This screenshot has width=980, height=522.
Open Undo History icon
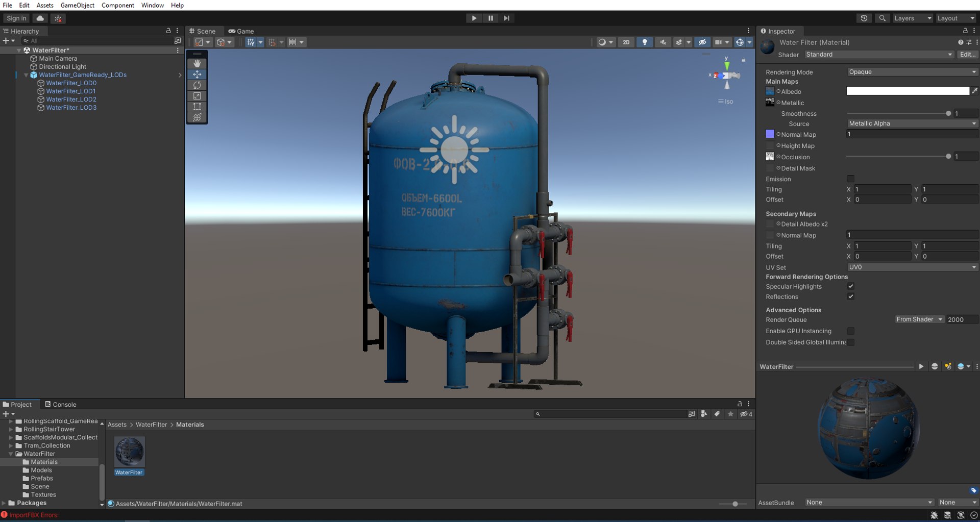coord(864,18)
